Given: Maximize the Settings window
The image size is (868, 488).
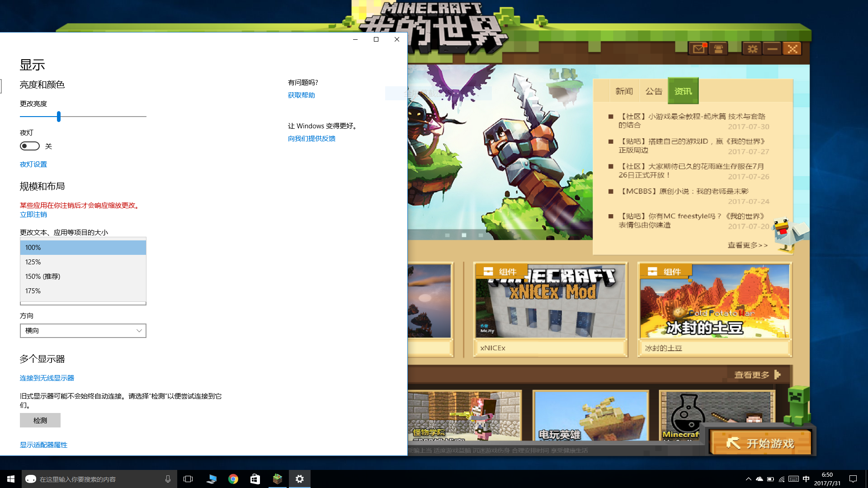Looking at the screenshot, I should point(376,39).
